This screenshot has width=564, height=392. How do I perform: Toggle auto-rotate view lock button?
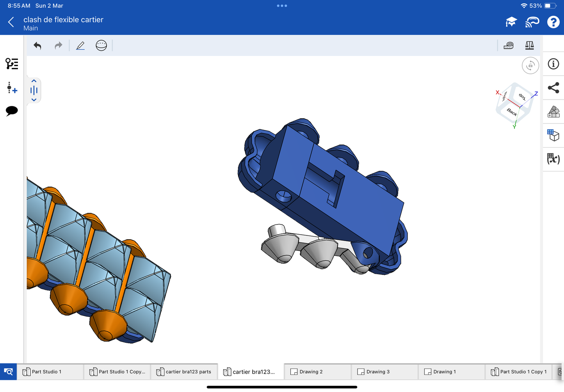pyautogui.click(x=530, y=66)
